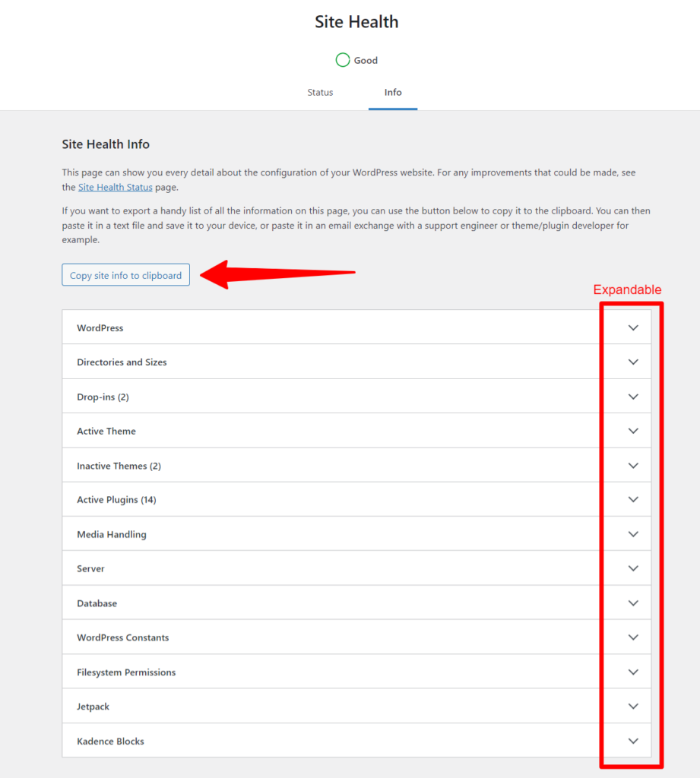
Task: Switch to the Status tab
Action: pyautogui.click(x=319, y=92)
